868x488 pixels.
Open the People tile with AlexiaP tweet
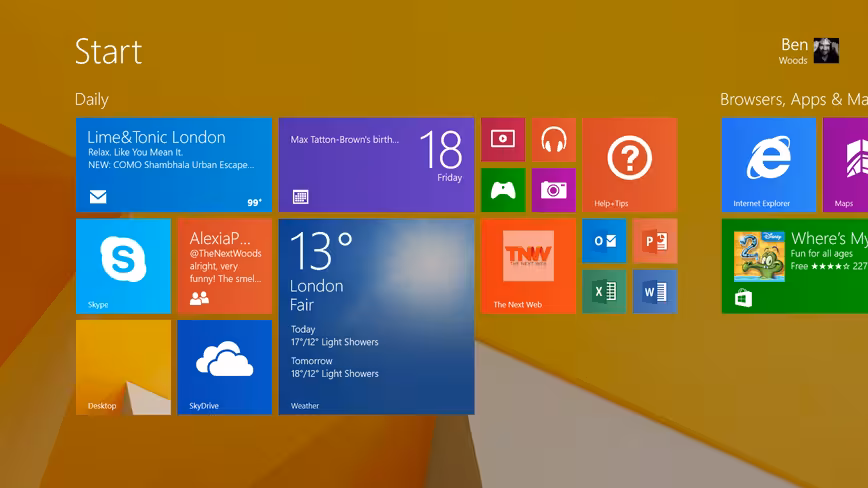(225, 266)
